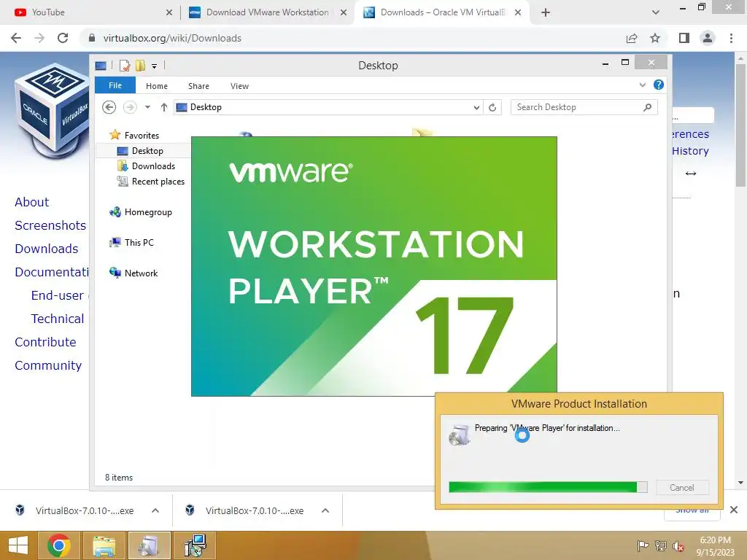
Task: Go up one folder level arrow
Action: 164,107
